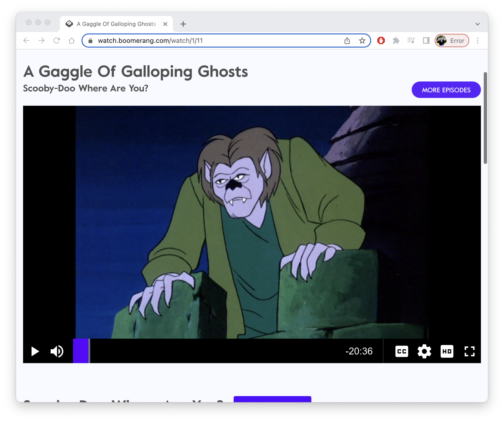Bookmark this page with star icon
This screenshot has height=422, width=504.
[x=362, y=41]
